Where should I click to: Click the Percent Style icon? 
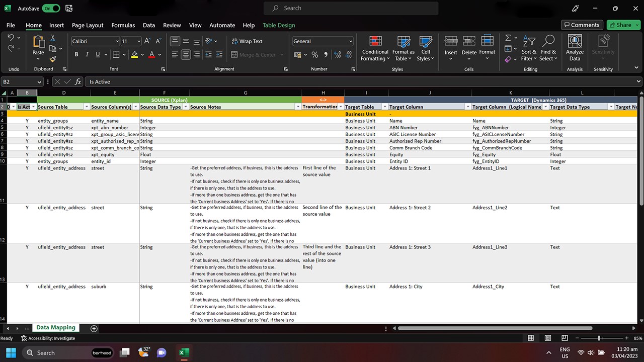click(314, 54)
